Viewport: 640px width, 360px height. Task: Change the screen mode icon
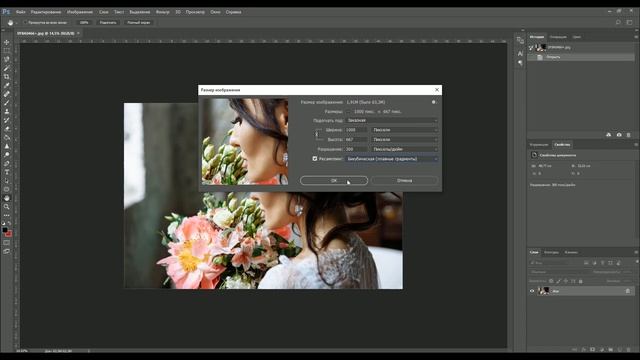[7, 251]
